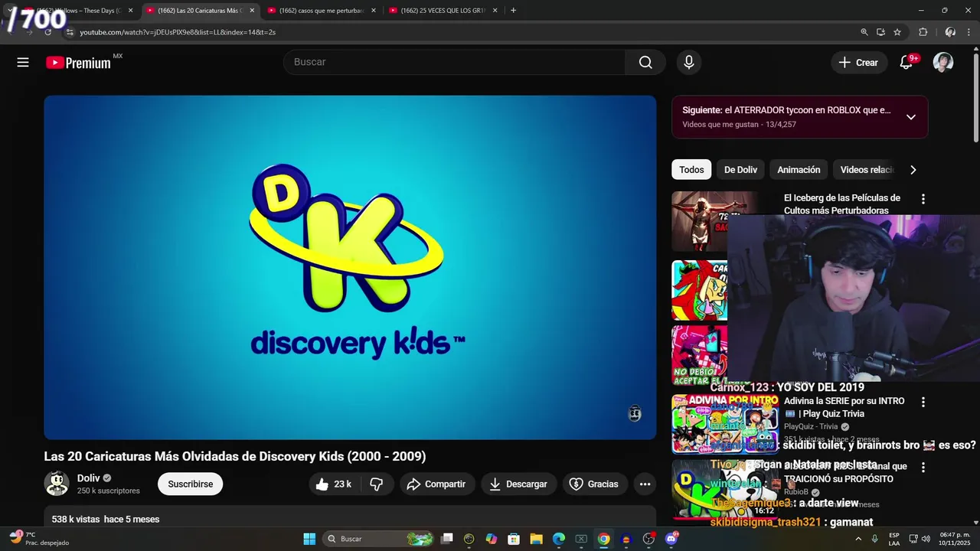Image resolution: width=980 pixels, height=551 pixels.
Task: Select the Todos filter chip
Action: click(x=691, y=170)
